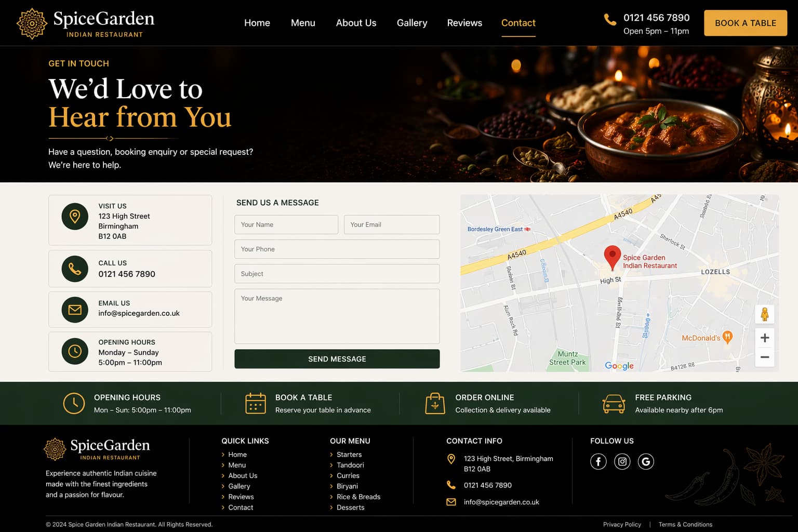Select Reviews in the top navigation
Image resolution: width=798 pixels, height=532 pixels.
pos(464,23)
